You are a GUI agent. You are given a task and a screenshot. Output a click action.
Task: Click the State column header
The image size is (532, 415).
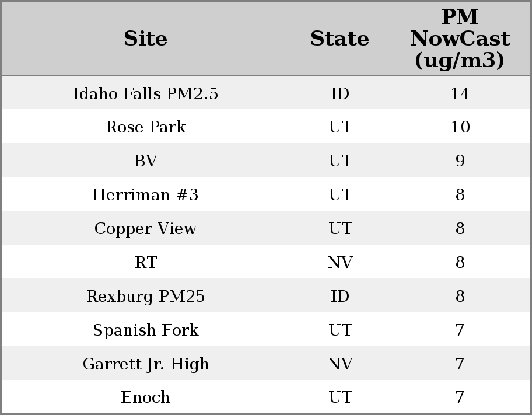[339, 39]
